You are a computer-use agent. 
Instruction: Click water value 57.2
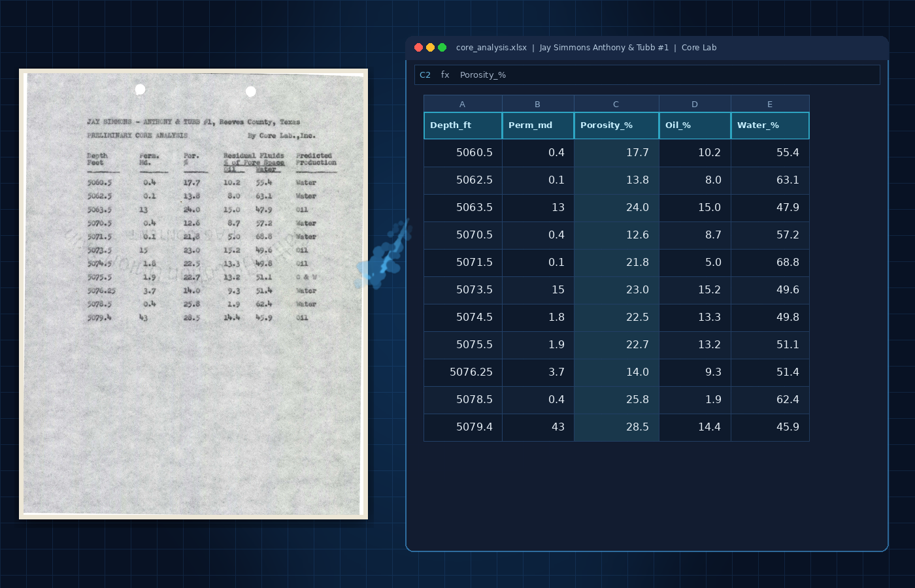[770, 235]
